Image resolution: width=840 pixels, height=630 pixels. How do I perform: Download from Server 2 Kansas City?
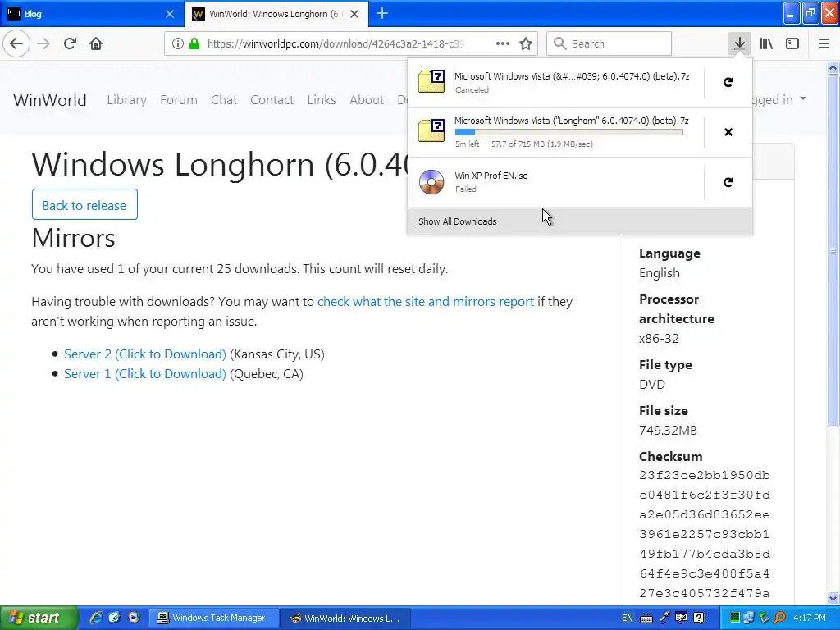pyautogui.click(x=145, y=354)
